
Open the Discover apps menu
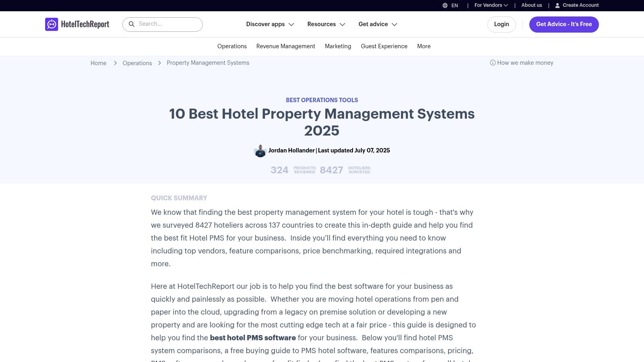click(270, 24)
